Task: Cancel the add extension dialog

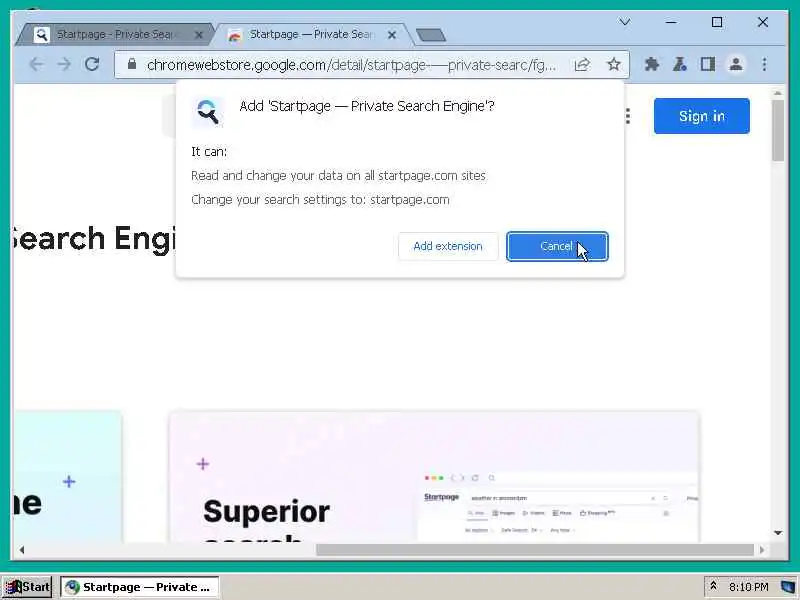Action: point(557,246)
